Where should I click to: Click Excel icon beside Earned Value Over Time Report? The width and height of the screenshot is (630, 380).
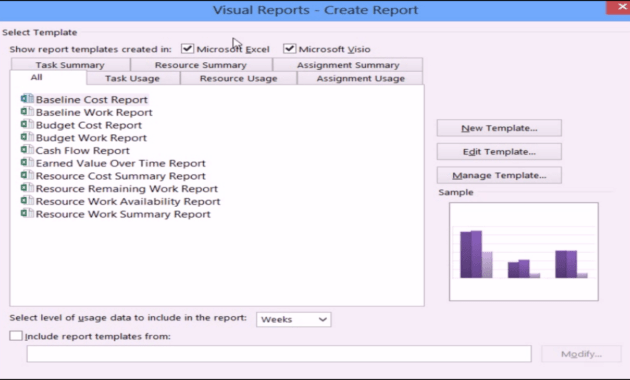(27, 163)
